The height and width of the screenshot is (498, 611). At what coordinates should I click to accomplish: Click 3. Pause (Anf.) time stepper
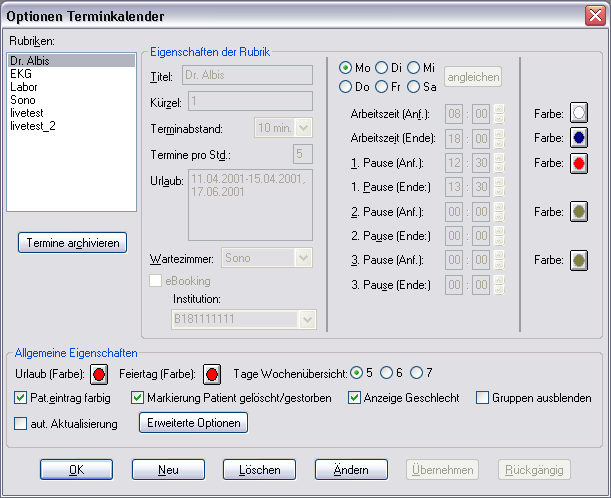point(499,260)
